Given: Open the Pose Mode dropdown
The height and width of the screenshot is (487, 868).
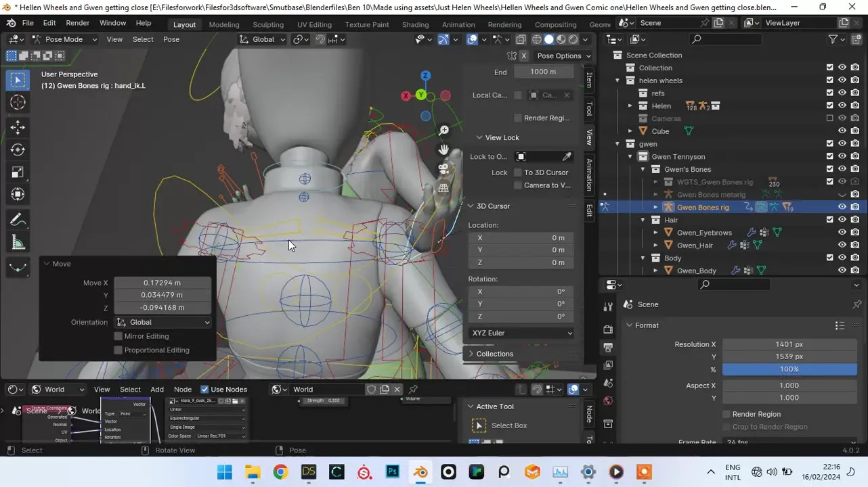Looking at the screenshot, I should (64, 39).
